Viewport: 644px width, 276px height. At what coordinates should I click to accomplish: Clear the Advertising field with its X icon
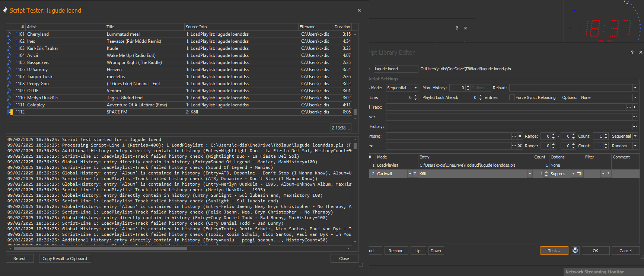click(520, 136)
